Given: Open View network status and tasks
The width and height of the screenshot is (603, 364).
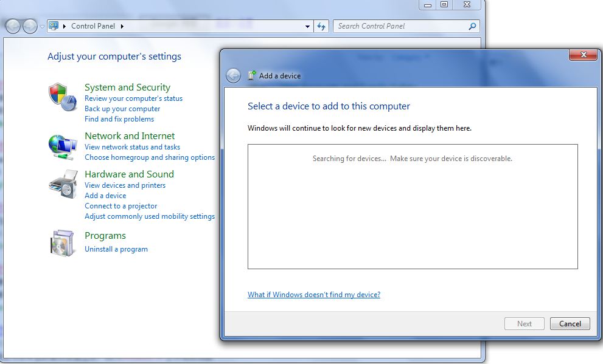Looking at the screenshot, I should [x=132, y=147].
